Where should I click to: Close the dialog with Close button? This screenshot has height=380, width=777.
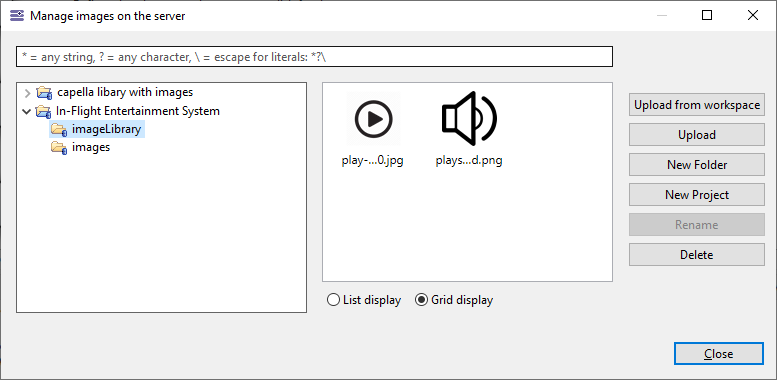click(x=719, y=354)
